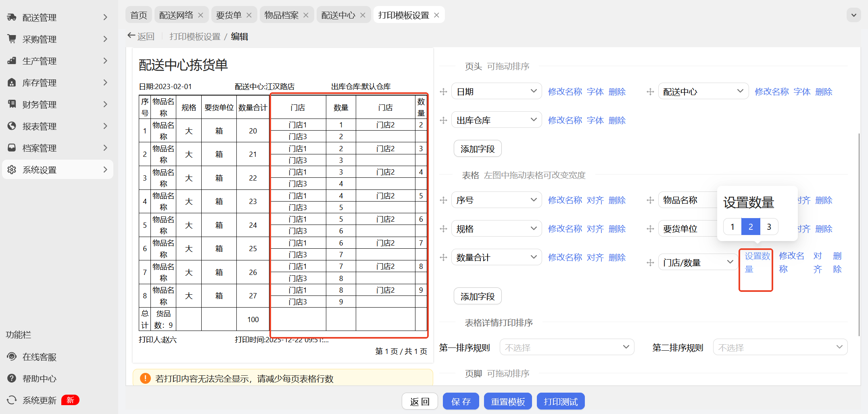This screenshot has height=414, width=868.
Task: Select quantity option 3 in 设置数量 popup
Action: (769, 227)
